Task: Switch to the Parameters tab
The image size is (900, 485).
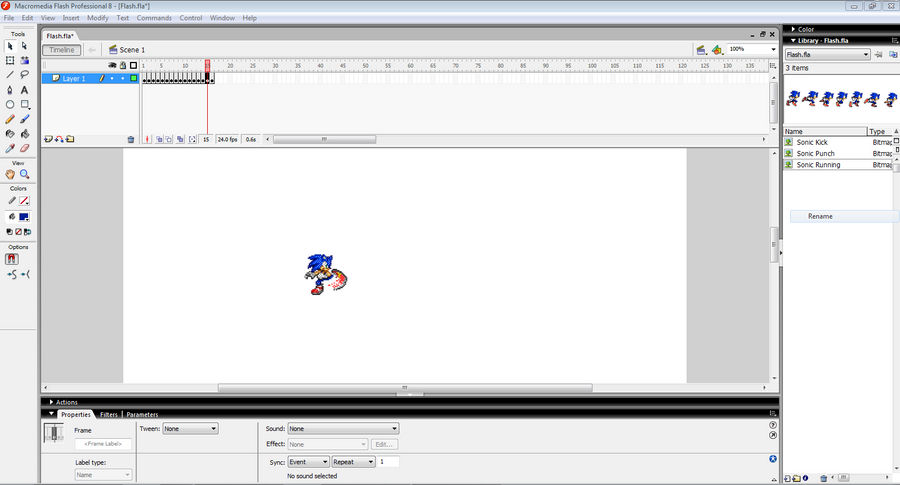Action: coord(142,414)
